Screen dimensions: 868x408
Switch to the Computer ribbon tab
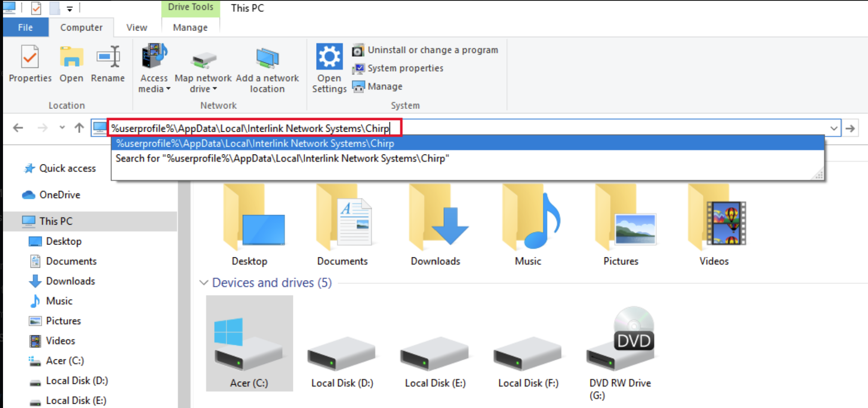coord(81,28)
